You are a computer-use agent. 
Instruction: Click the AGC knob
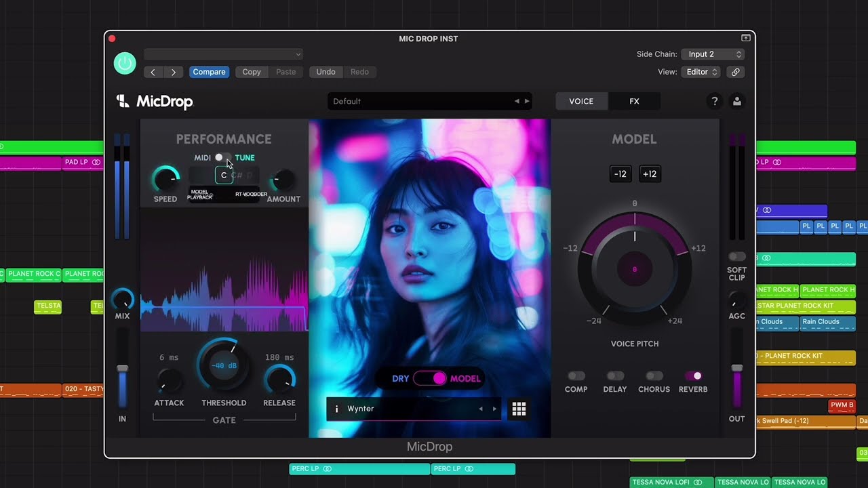736,300
